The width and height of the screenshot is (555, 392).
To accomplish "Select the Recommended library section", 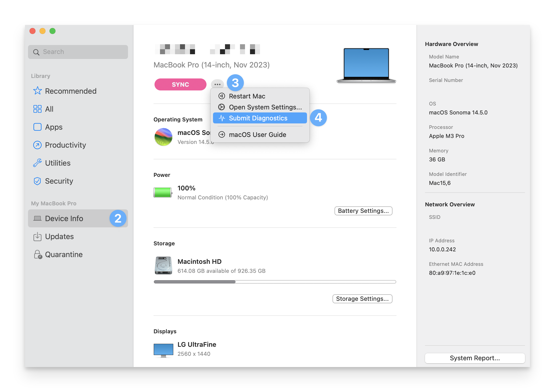I will click(x=70, y=91).
